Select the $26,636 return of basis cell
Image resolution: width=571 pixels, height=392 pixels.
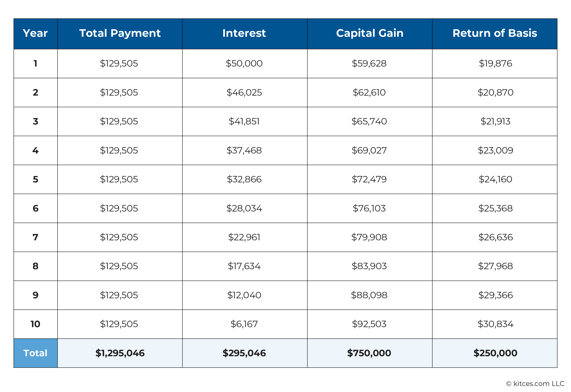[495, 237]
